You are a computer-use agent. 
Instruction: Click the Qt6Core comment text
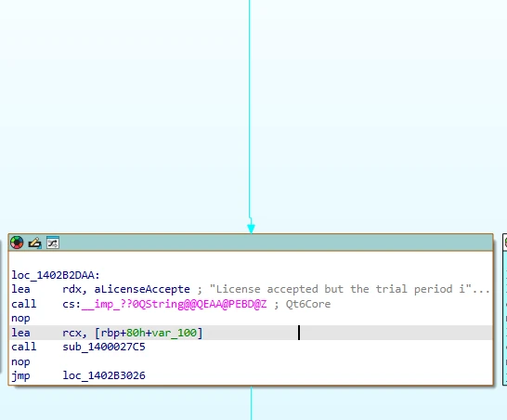tap(308, 304)
